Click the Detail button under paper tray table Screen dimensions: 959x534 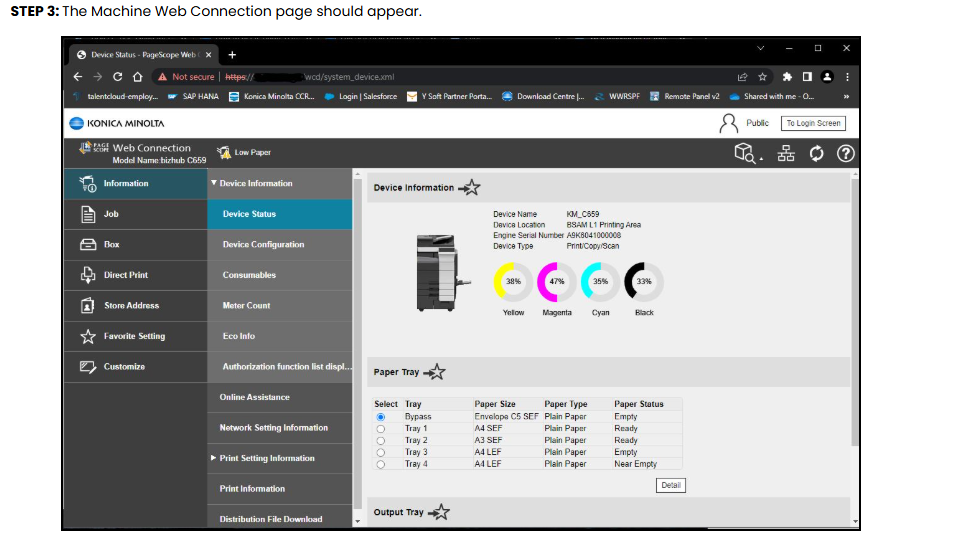pyautogui.click(x=670, y=485)
